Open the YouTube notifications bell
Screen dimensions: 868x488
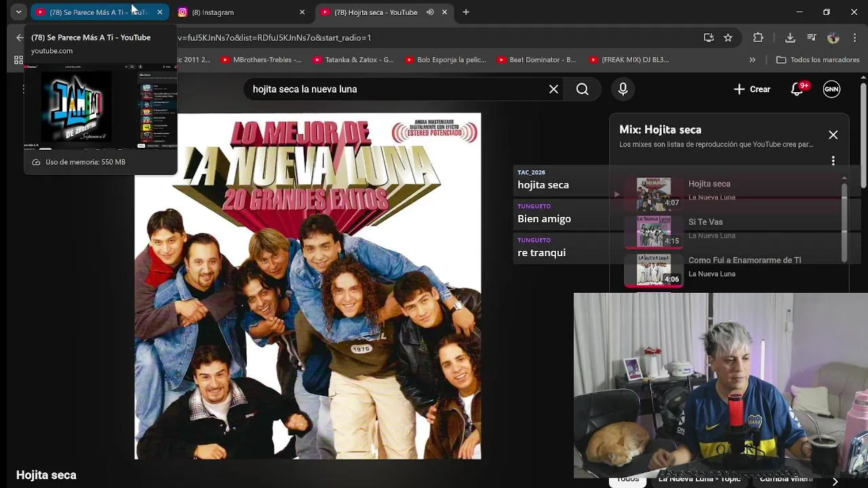pyautogui.click(x=797, y=89)
